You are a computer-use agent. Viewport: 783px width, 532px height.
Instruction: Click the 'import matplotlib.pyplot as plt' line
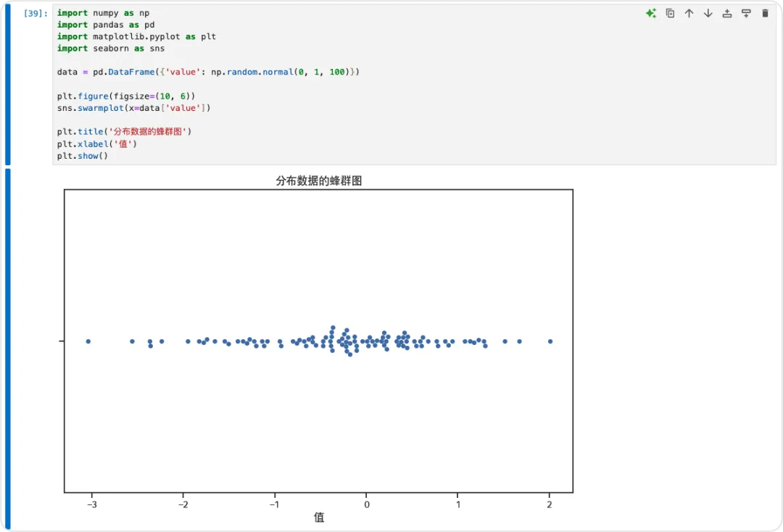click(x=136, y=36)
